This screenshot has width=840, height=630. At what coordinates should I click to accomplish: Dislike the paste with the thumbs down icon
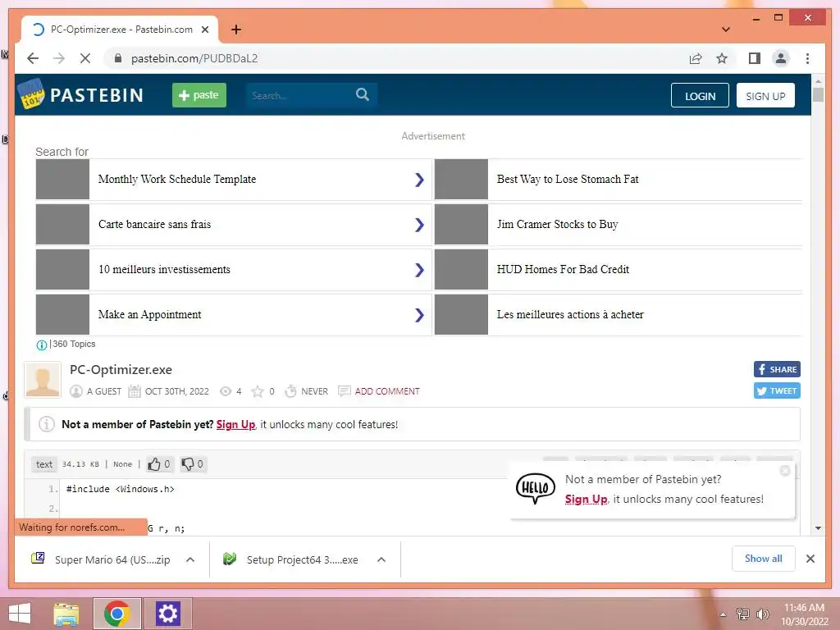pos(188,464)
